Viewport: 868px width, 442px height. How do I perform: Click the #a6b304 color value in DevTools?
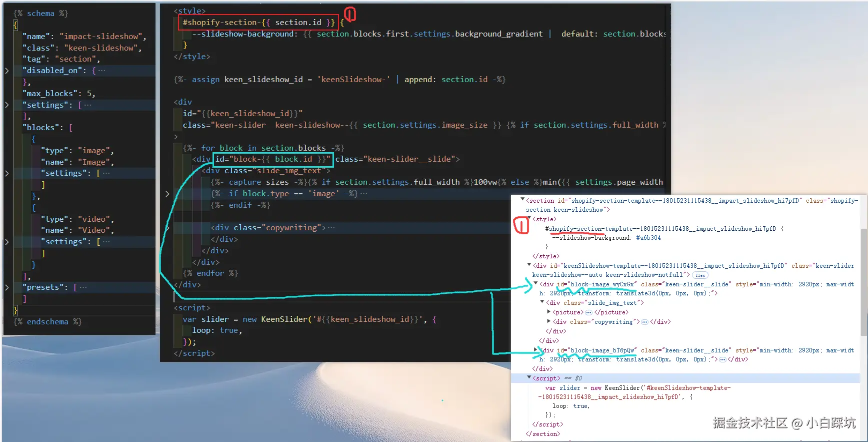pyautogui.click(x=648, y=238)
